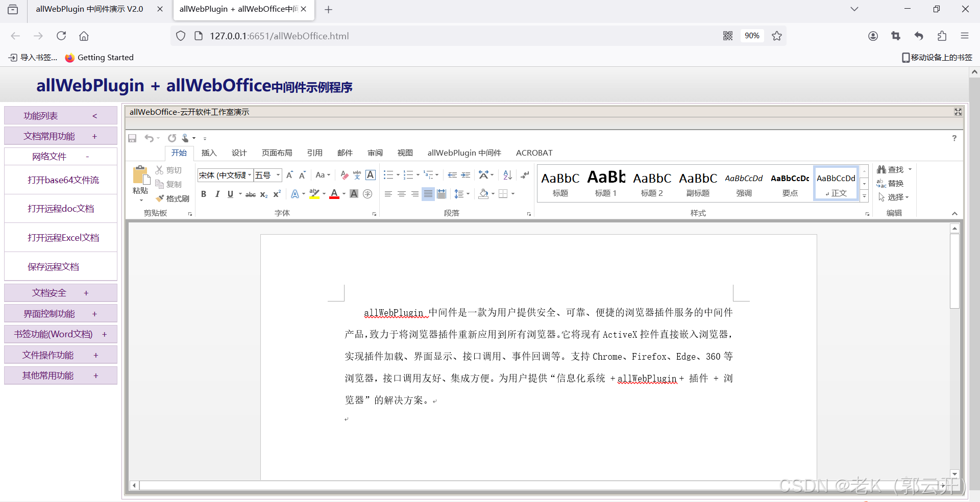Viewport: 980px width, 502px height.
Task: Click Replace (替换) button
Action: coord(890,183)
